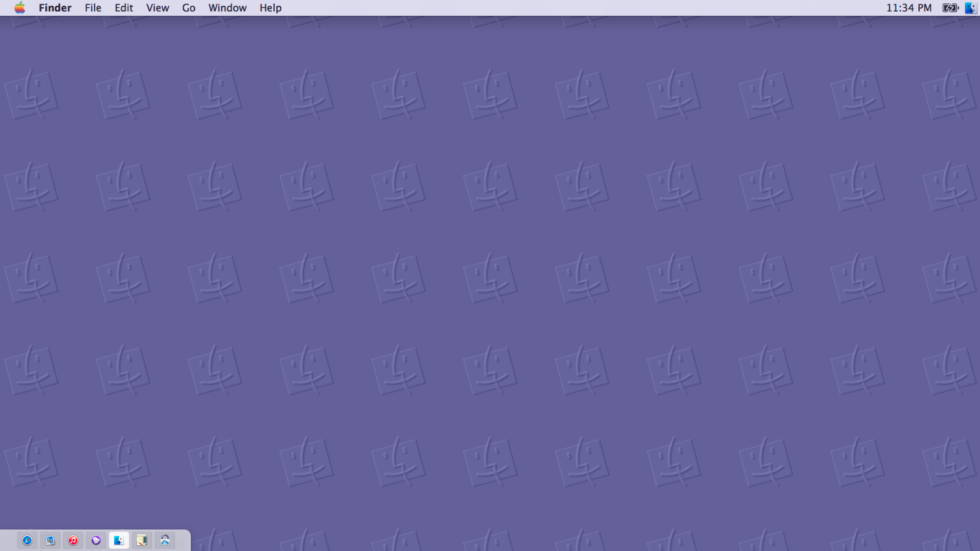Open the Finder application switcher icon in menu bar
980x551 pixels.
tap(971, 8)
